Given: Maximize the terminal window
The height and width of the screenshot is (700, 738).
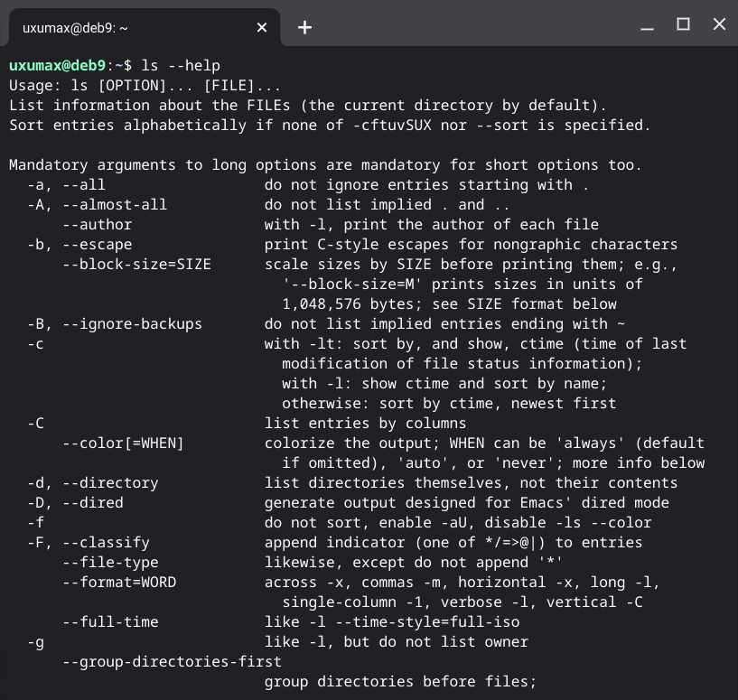Looking at the screenshot, I should tap(683, 24).
